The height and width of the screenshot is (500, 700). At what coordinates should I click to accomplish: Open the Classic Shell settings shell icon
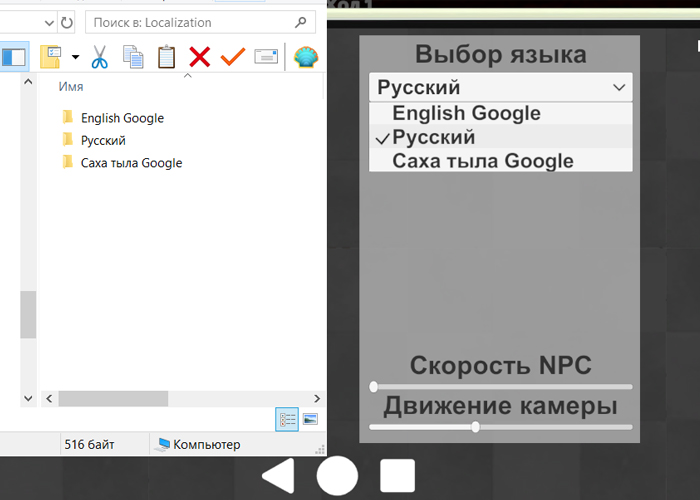tap(306, 57)
